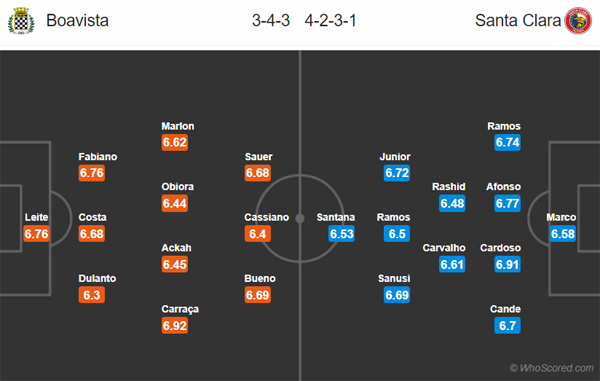Screen dimensions: 600x381
Task: Click Cardoso's 6.91 rating badge
Action: click(x=507, y=264)
